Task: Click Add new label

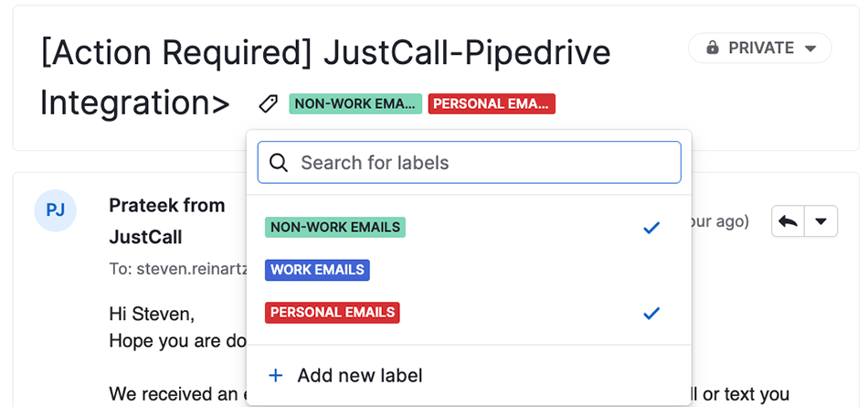Action: (360, 376)
